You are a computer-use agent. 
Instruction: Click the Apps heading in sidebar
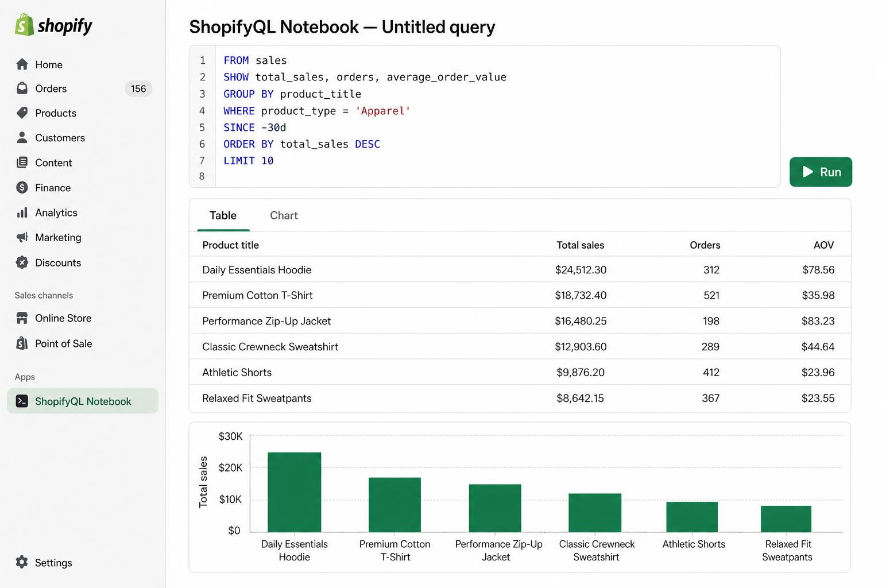click(x=25, y=377)
